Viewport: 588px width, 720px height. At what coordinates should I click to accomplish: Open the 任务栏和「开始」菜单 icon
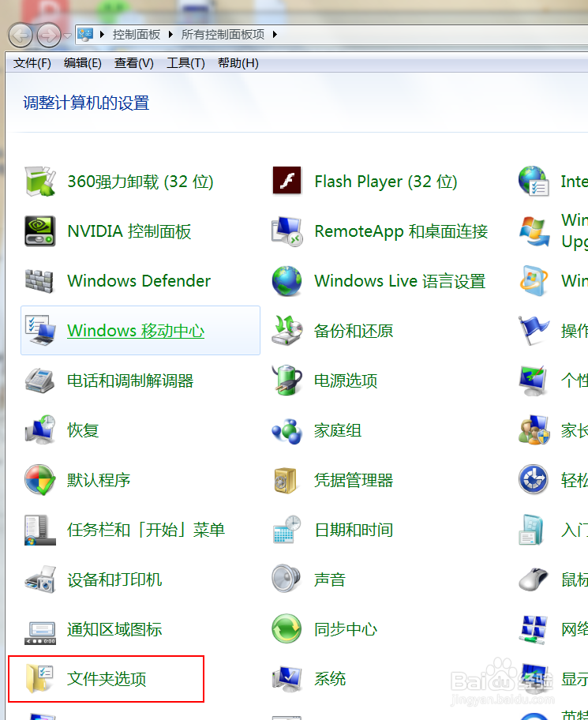[40, 530]
